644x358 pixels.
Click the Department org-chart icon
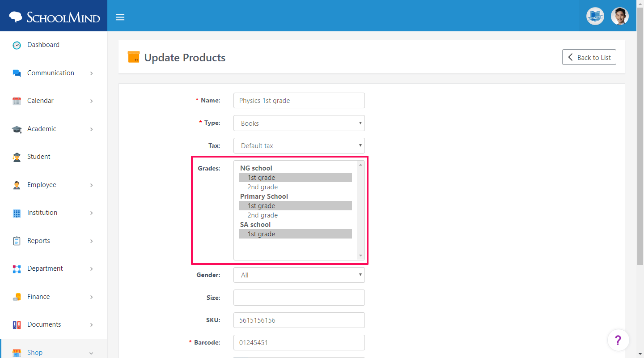17,269
